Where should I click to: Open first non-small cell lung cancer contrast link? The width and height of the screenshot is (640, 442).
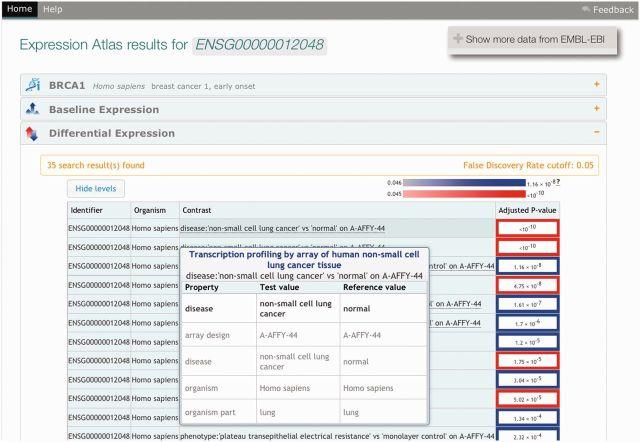282,229
